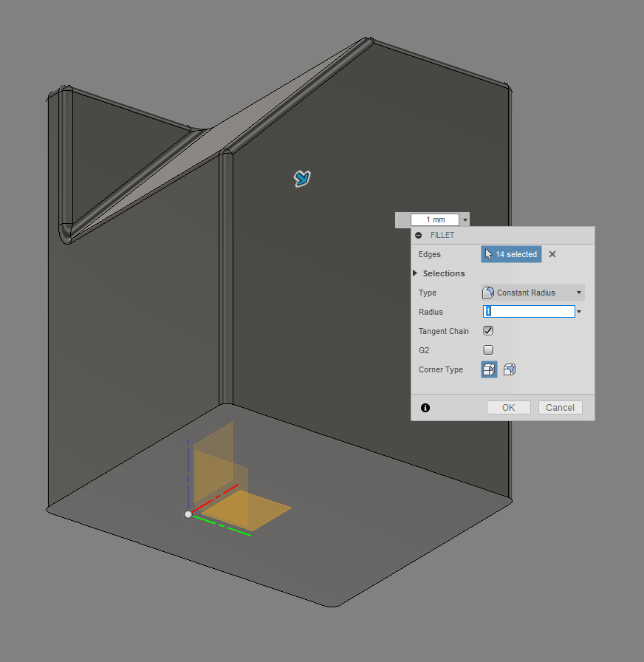This screenshot has height=662, width=644.
Task: Enable G2 continuity
Action: coord(488,349)
